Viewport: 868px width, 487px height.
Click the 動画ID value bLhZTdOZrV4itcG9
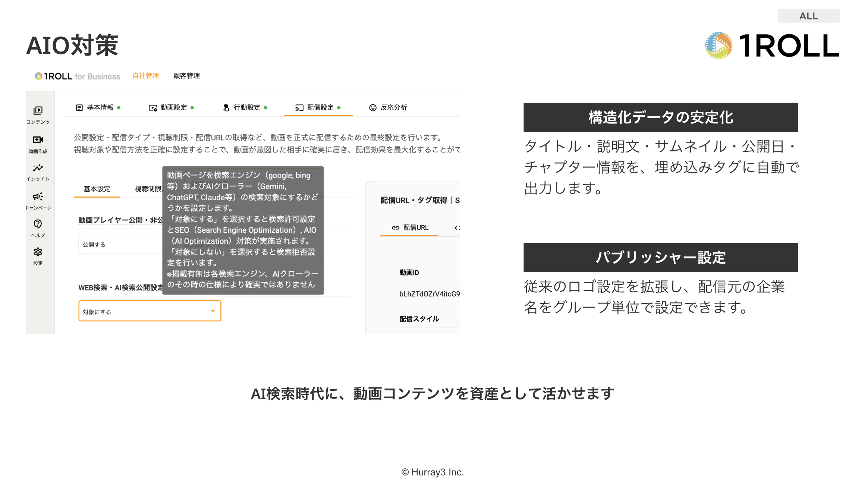point(430,294)
